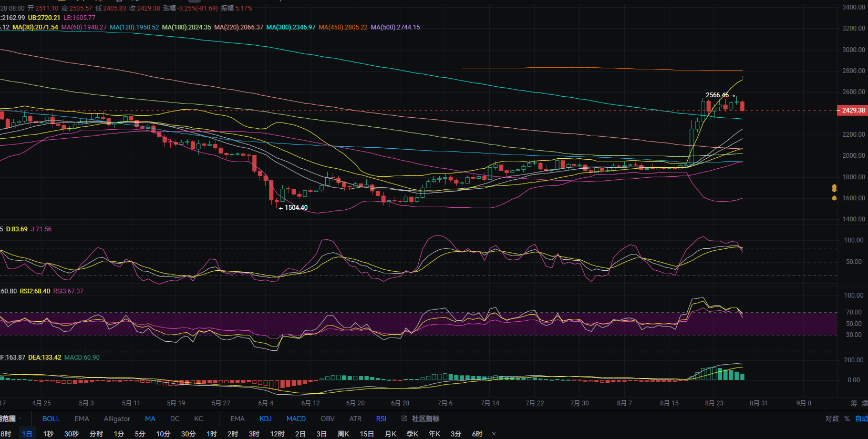
Task: Toggle the MACD sub-indicator
Action: point(296,418)
